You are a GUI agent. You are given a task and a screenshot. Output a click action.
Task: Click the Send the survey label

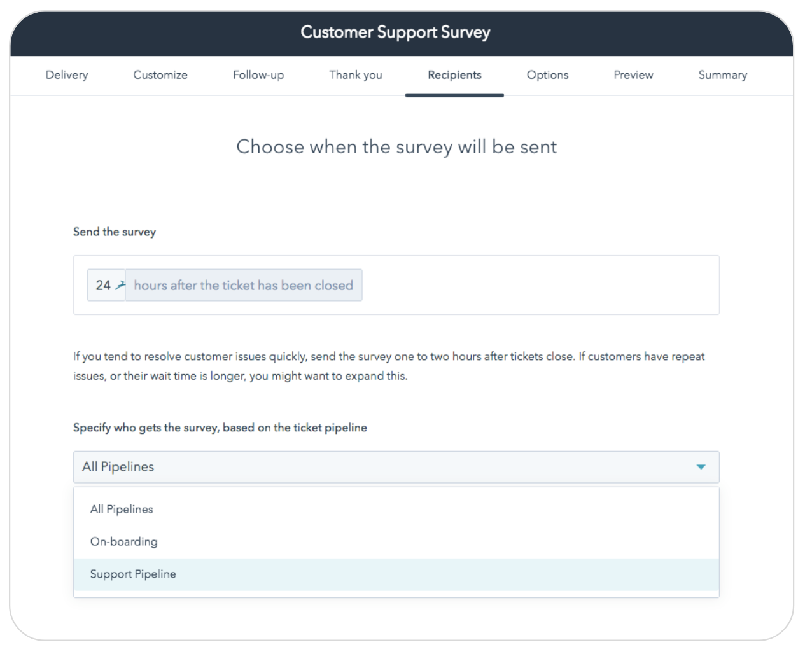click(115, 232)
